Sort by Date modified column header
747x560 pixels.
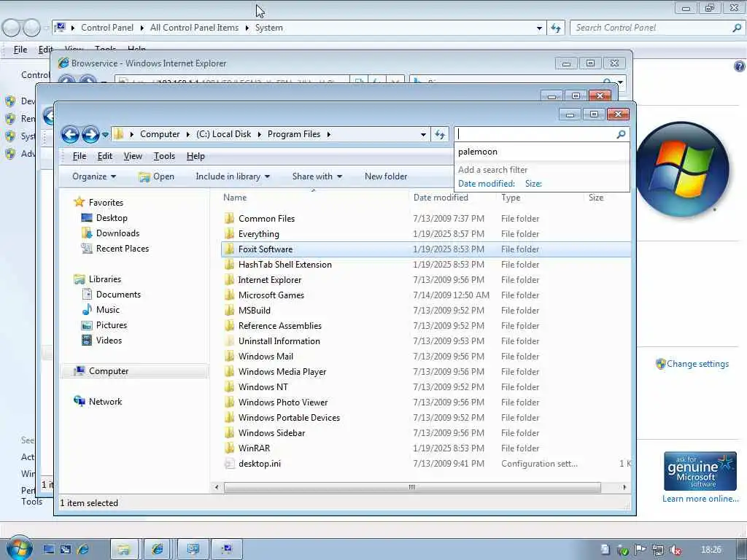point(441,198)
